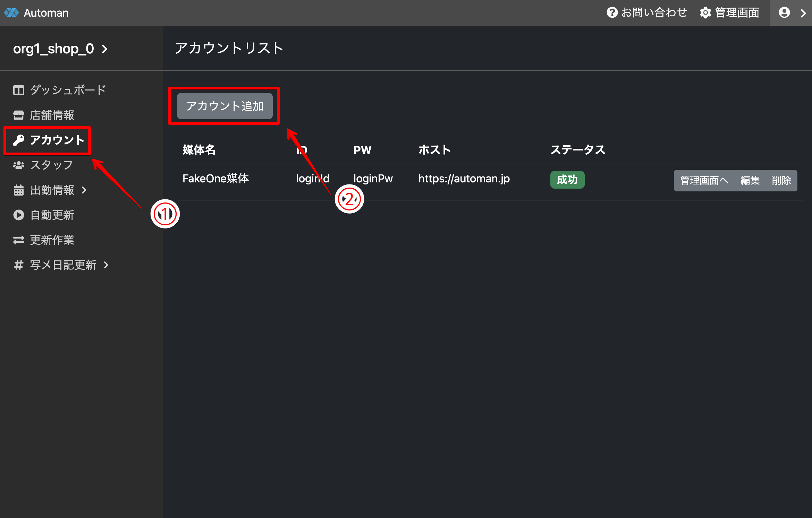Viewport: 812px width, 518px height.
Task: Click the key icon for アカウント
Action: [x=18, y=140]
